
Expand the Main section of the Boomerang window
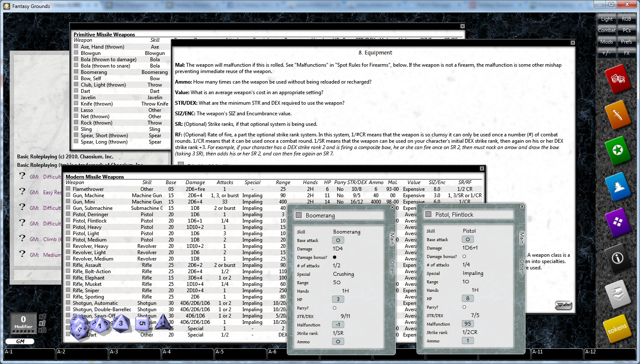click(392, 239)
